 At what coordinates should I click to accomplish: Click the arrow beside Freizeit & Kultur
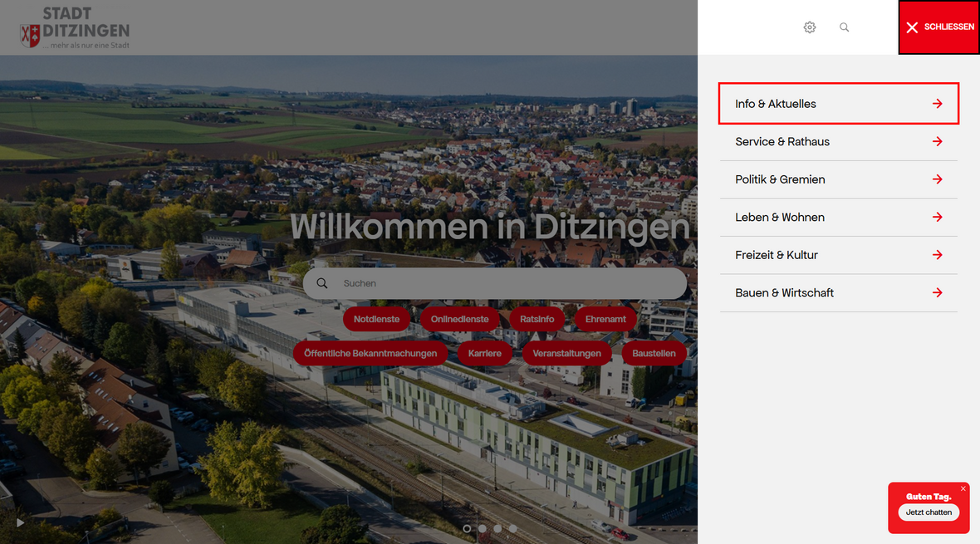938,255
